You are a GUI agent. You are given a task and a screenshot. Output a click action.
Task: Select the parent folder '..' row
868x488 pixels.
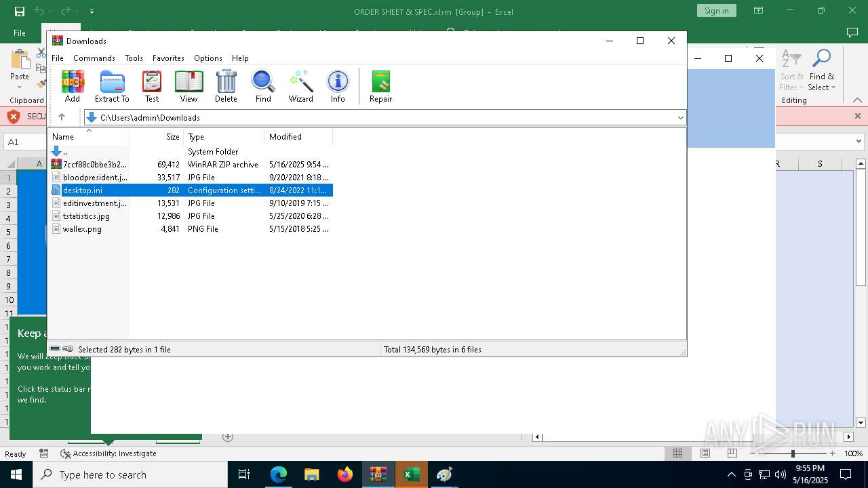pos(191,152)
